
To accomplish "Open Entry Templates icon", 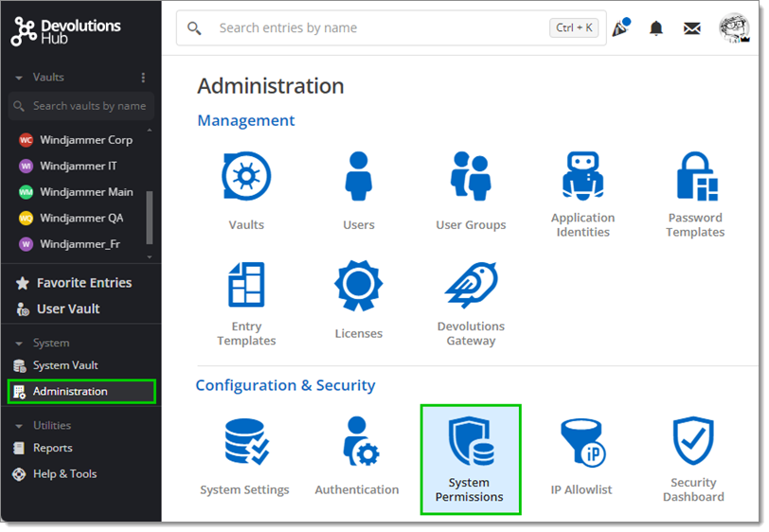I will (246, 284).
